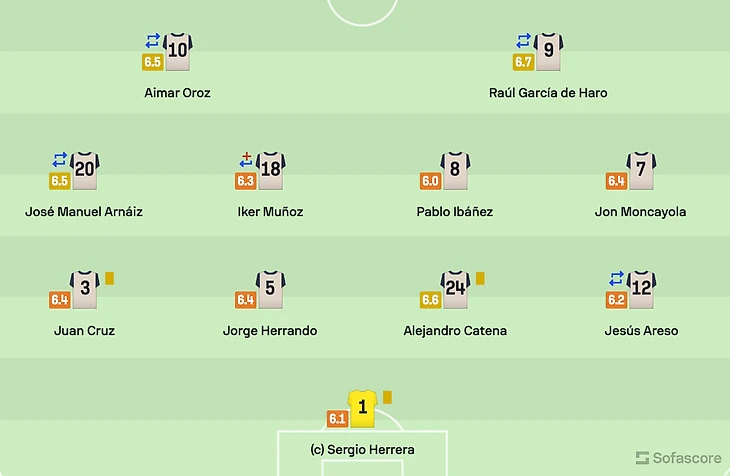730x476 pixels.
Task: Click Raúl García de Haro's number 9 jersey
Action: pos(549,52)
